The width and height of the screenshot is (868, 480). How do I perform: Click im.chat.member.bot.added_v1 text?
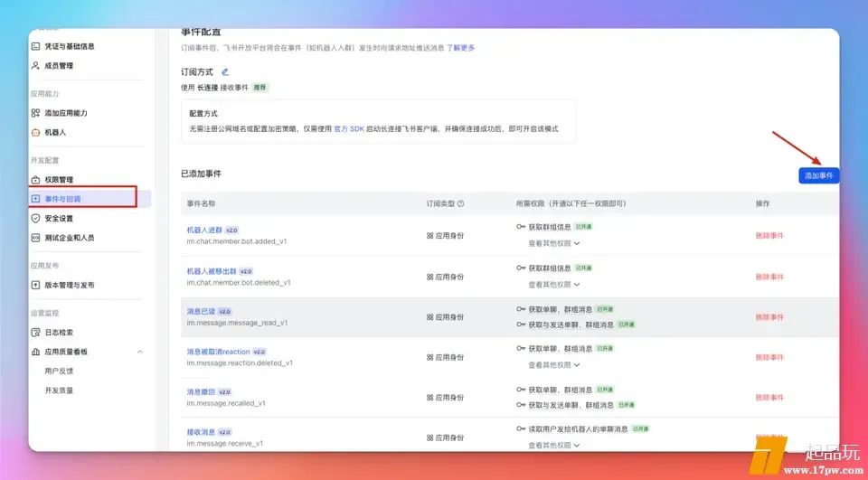click(x=236, y=242)
